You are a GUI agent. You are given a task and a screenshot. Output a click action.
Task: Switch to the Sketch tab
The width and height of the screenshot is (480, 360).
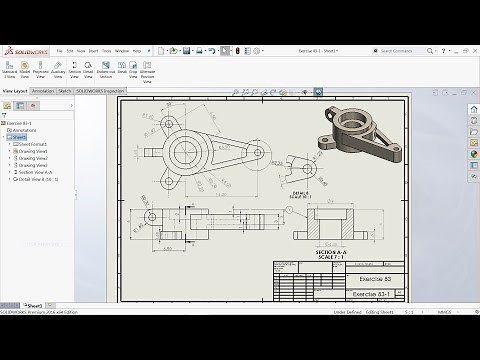[65, 91]
